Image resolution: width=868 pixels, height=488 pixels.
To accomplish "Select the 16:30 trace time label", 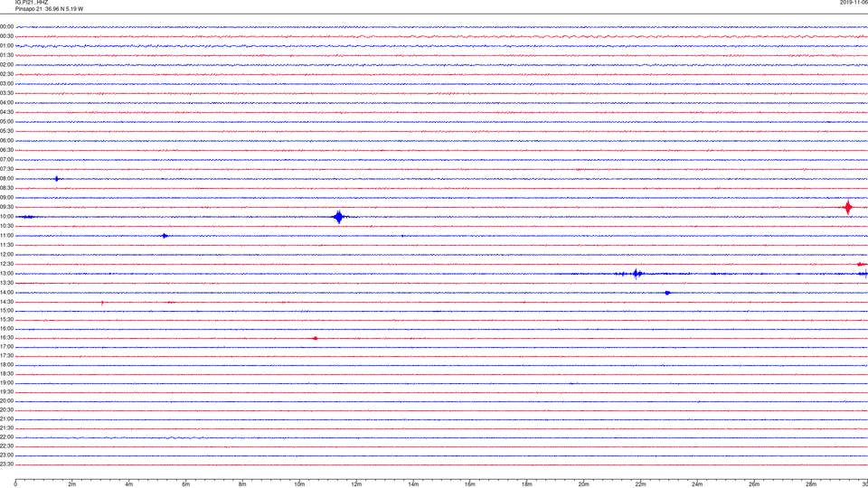I will click(x=6, y=337).
